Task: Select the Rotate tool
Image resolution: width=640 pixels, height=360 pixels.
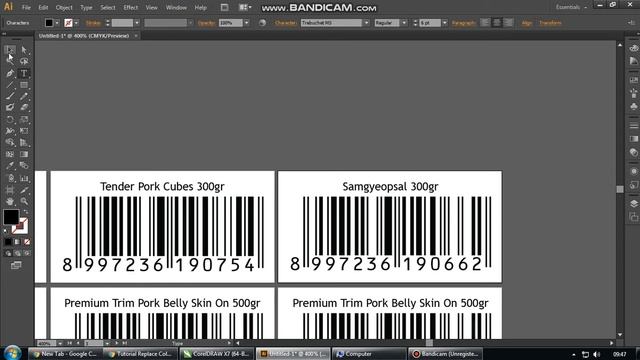Action: click(10, 120)
